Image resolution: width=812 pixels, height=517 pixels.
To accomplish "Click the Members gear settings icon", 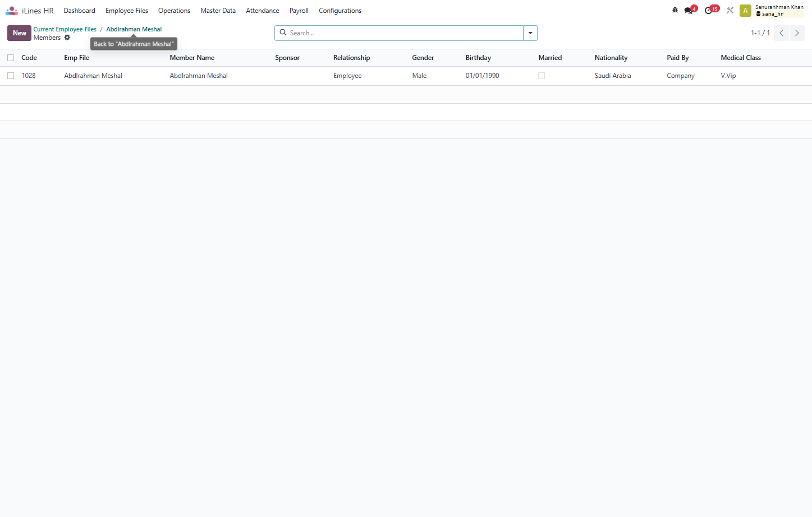I will pyautogui.click(x=67, y=38).
